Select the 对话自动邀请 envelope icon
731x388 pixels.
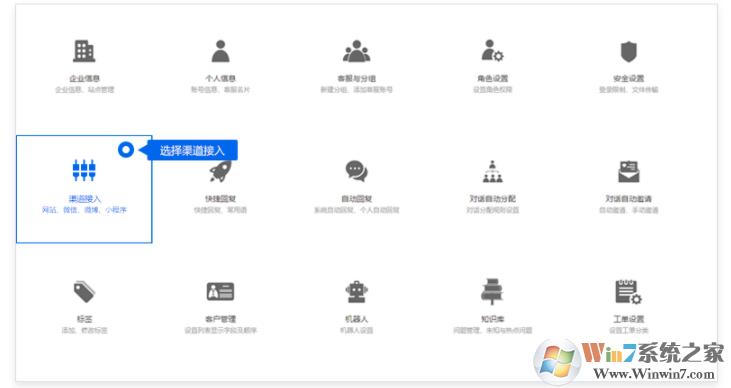628,171
